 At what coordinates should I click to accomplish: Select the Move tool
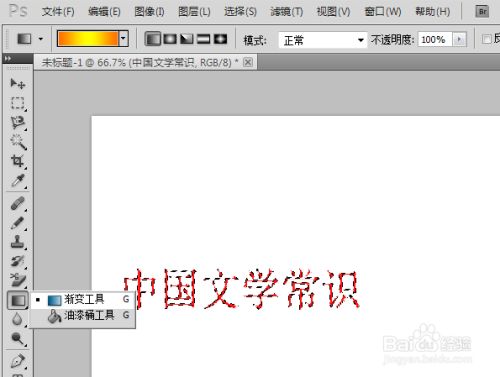point(18,83)
